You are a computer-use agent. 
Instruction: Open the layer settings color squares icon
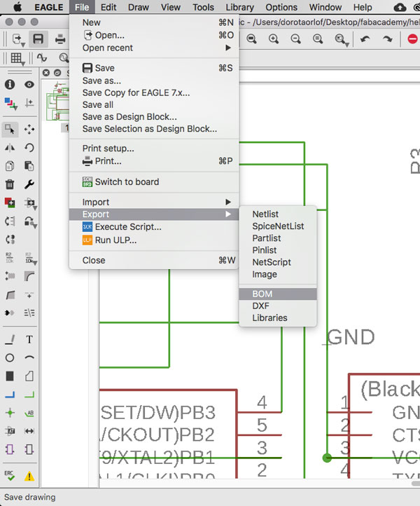10,103
